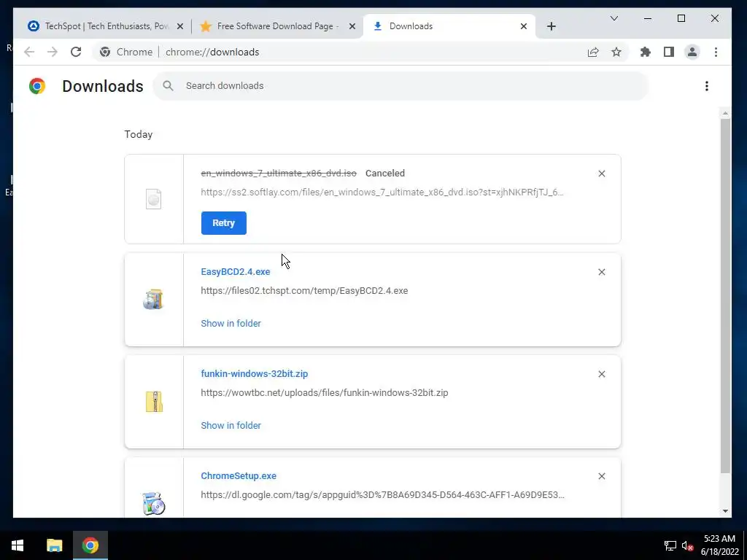This screenshot has width=747, height=560.
Task: Open the profile avatar menu
Action: (692, 52)
